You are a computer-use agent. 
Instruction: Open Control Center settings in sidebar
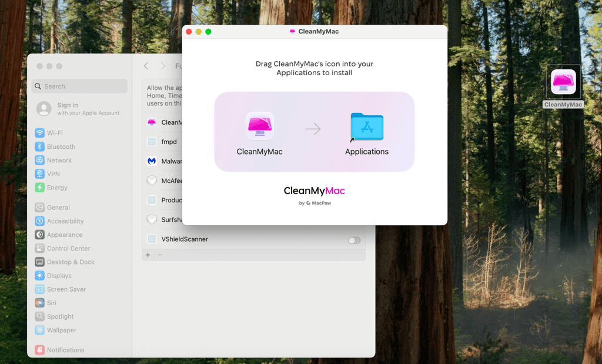(62, 248)
